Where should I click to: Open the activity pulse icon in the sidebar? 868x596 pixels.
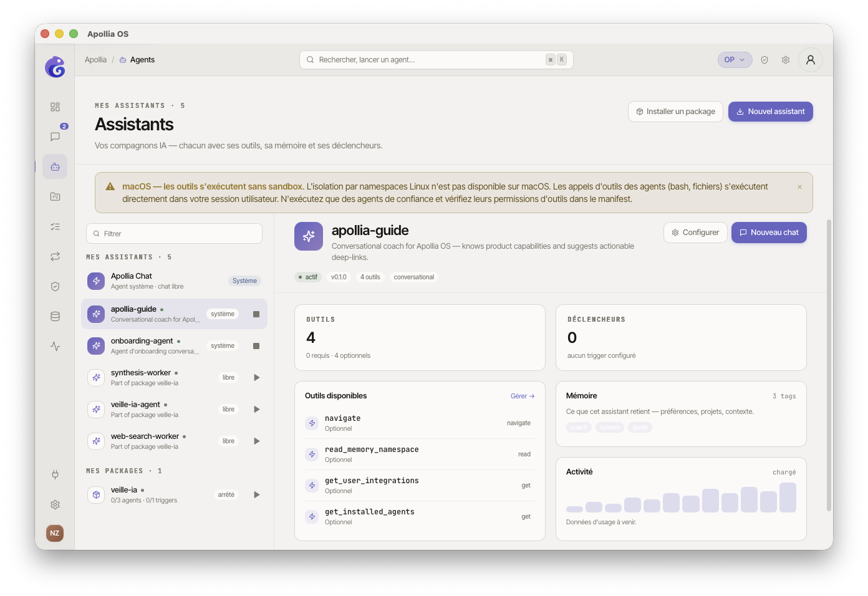[55, 346]
